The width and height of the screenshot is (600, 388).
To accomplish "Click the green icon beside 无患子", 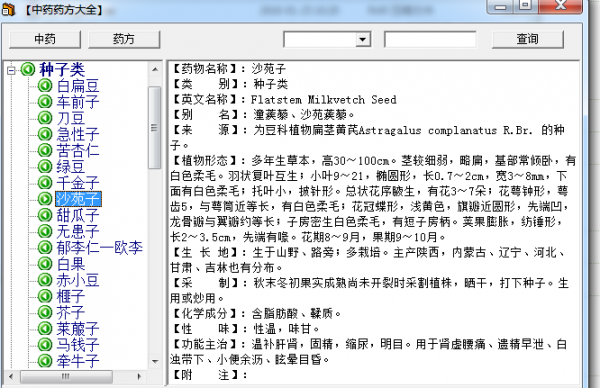I will (x=45, y=231).
